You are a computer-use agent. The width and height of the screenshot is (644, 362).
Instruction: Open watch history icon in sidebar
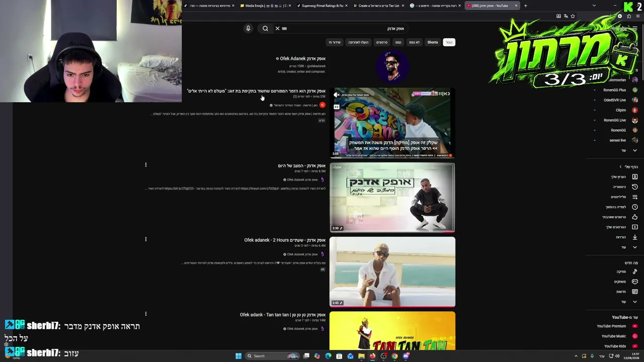pyautogui.click(x=635, y=187)
